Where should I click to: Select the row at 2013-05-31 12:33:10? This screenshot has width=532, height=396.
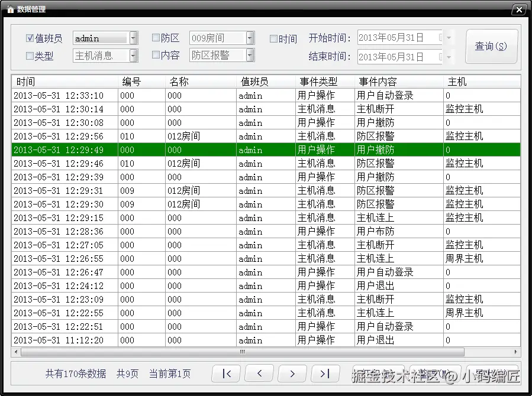(266, 96)
